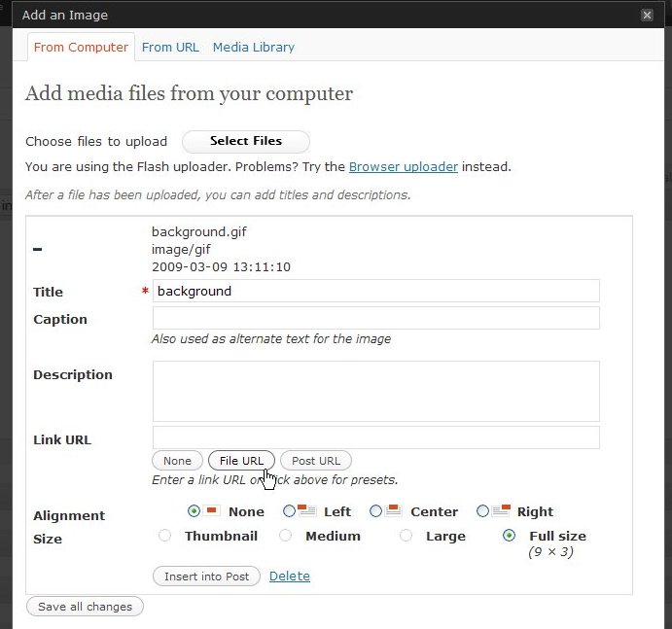
Task: Pick the Large size radio button
Action: [406, 536]
